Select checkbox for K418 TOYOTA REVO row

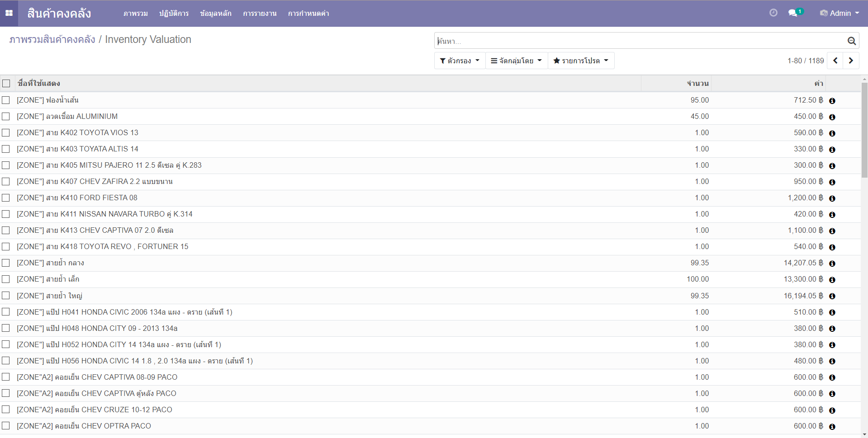click(x=6, y=246)
